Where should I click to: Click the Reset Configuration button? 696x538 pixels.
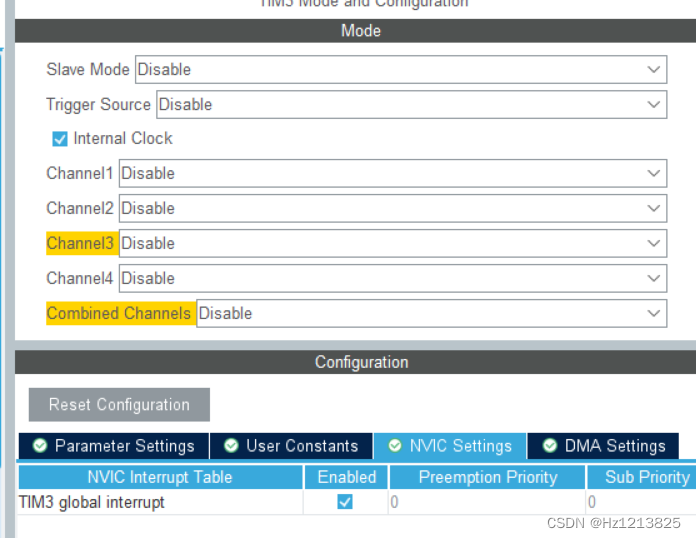pos(119,405)
